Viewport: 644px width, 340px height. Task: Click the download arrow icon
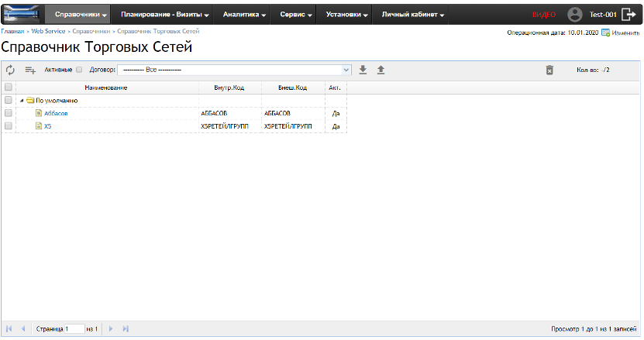(363, 70)
